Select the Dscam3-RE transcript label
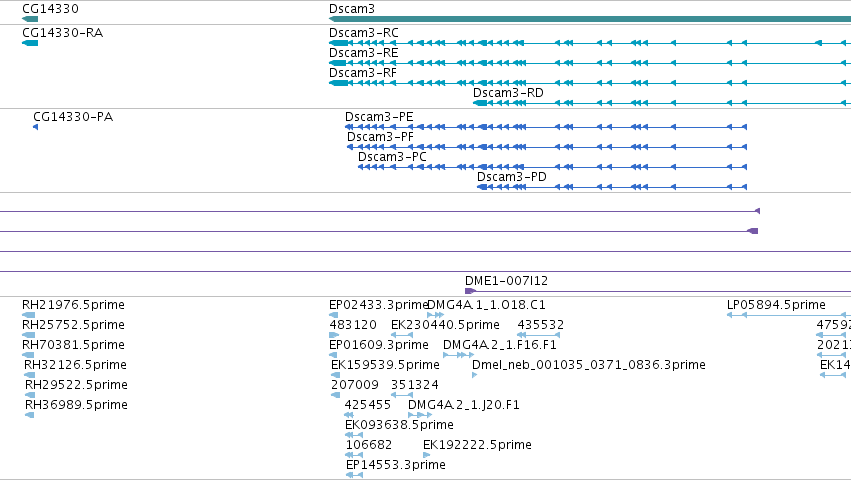851x480 pixels. click(364, 53)
